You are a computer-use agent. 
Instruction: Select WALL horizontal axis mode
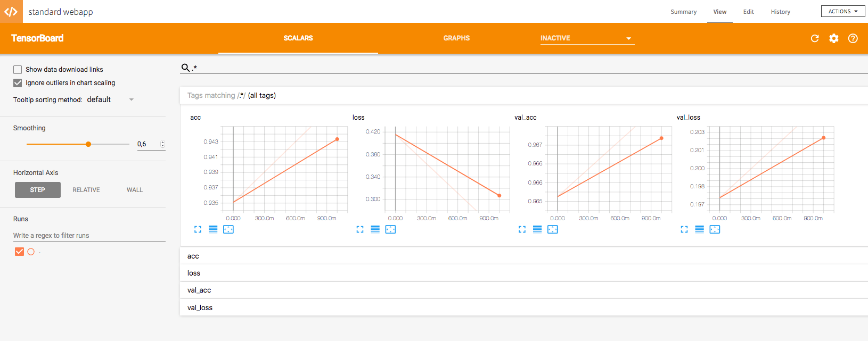pos(135,190)
